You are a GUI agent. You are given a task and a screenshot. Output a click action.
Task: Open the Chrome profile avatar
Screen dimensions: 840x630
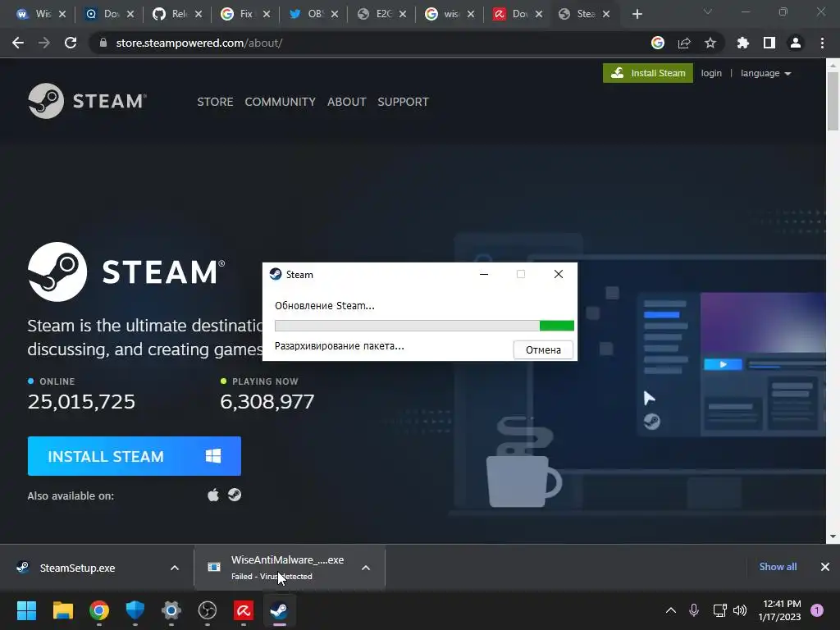coord(796,43)
